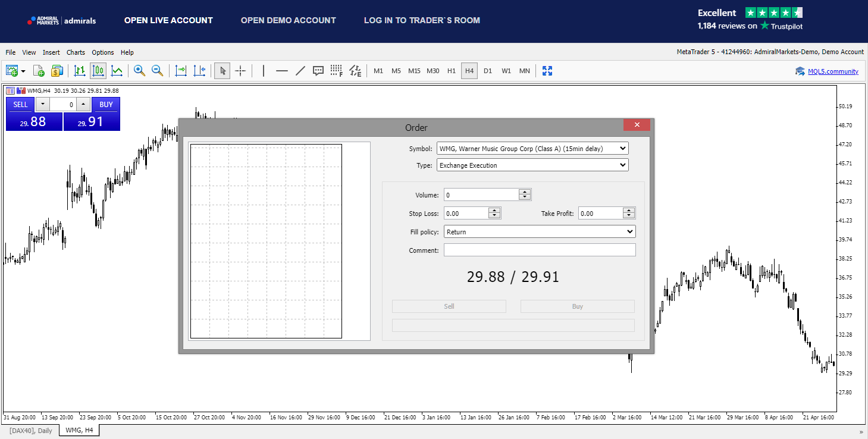Click the page with green plus toolbar icon
Image resolution: width=868 pixels, height=439 pixels.
(39, 71)
